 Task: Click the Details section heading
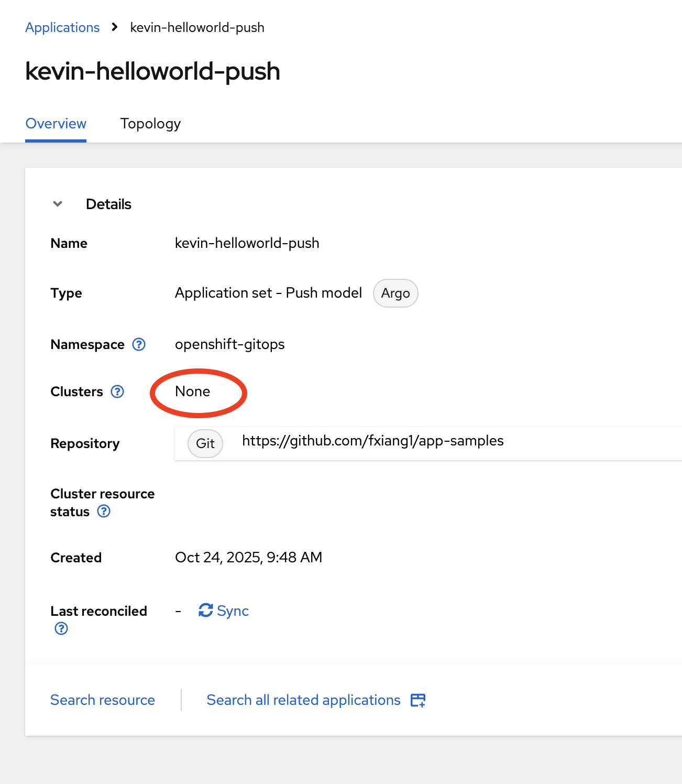108,204
